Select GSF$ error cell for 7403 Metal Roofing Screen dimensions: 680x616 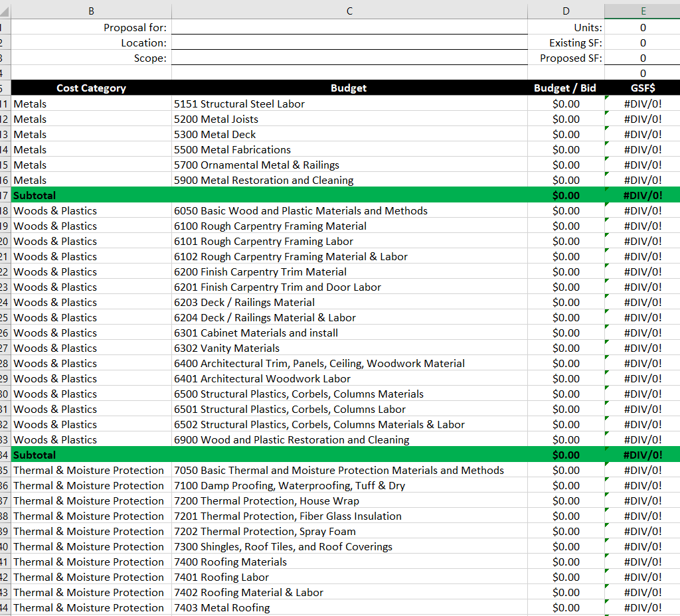click(642, 607)
